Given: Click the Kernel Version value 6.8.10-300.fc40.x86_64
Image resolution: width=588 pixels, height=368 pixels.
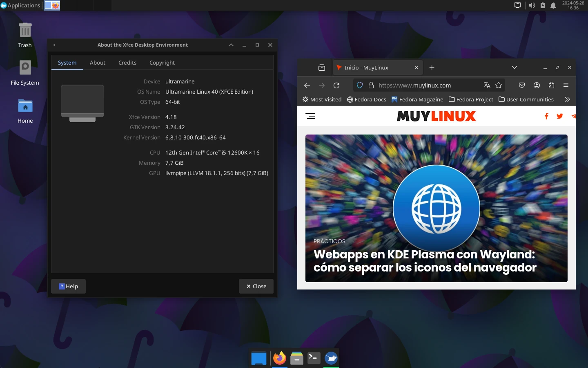Looking at the screenshot, I should (196, 137).
